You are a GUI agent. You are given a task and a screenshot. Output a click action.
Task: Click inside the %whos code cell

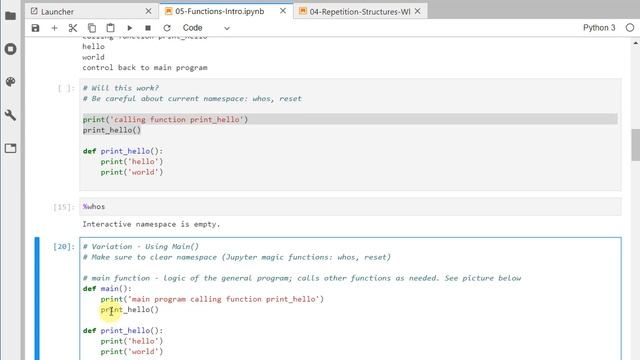point(350,207)
